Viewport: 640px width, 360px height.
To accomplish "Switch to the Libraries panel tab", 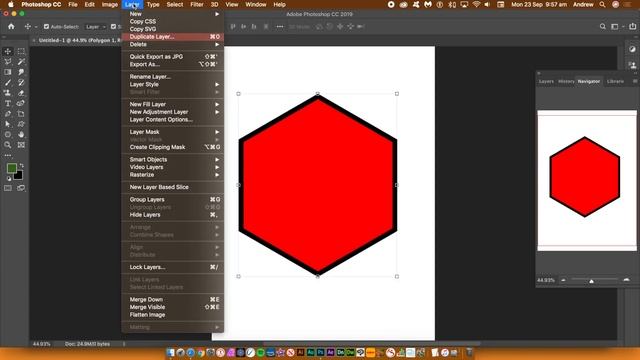I will tap(615, 81).
